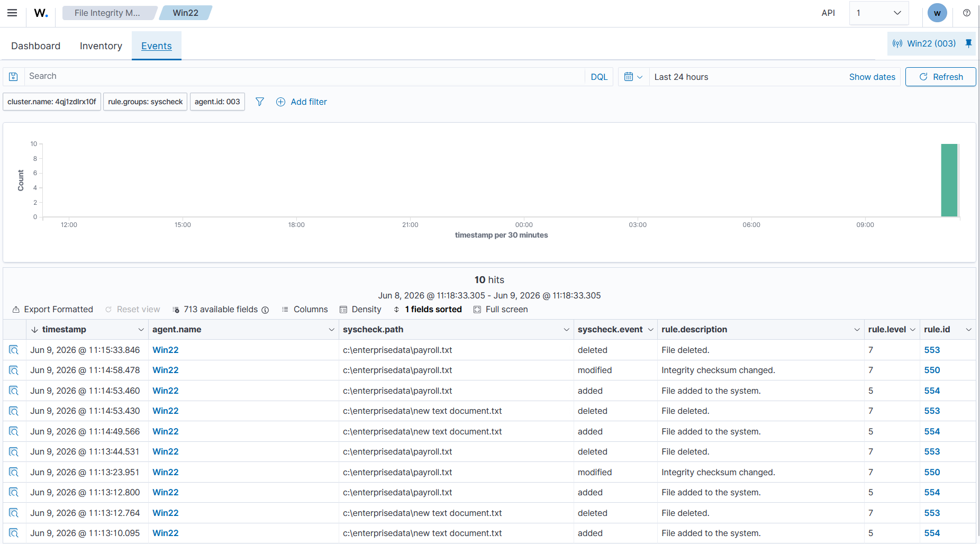Open the 1 fields sorted menu
Image resolution: width=980 pixels, height=544 pixels.
point(428,310)
